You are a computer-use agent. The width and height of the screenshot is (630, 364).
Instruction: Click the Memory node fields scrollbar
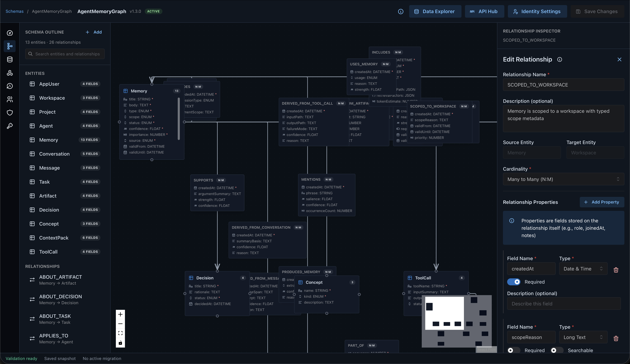click(179, 119)
